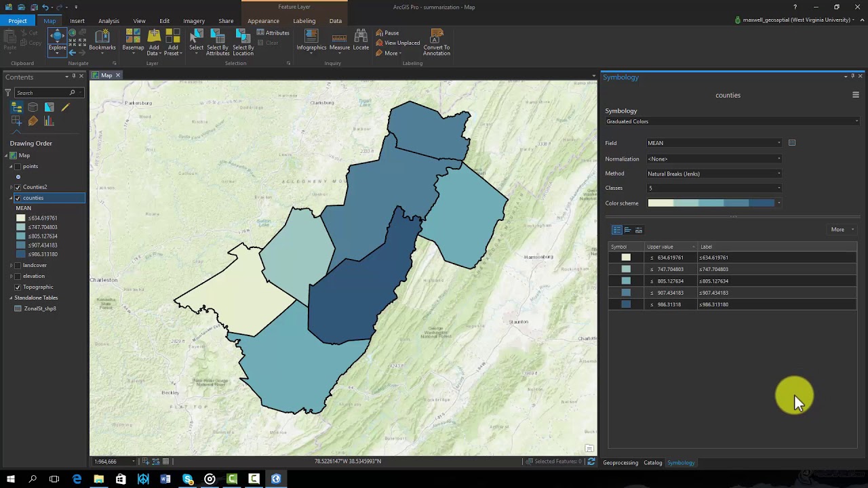Open the Field expression builder icon
This screenshot has height=488, width=868.
click(x=791, y=143)
